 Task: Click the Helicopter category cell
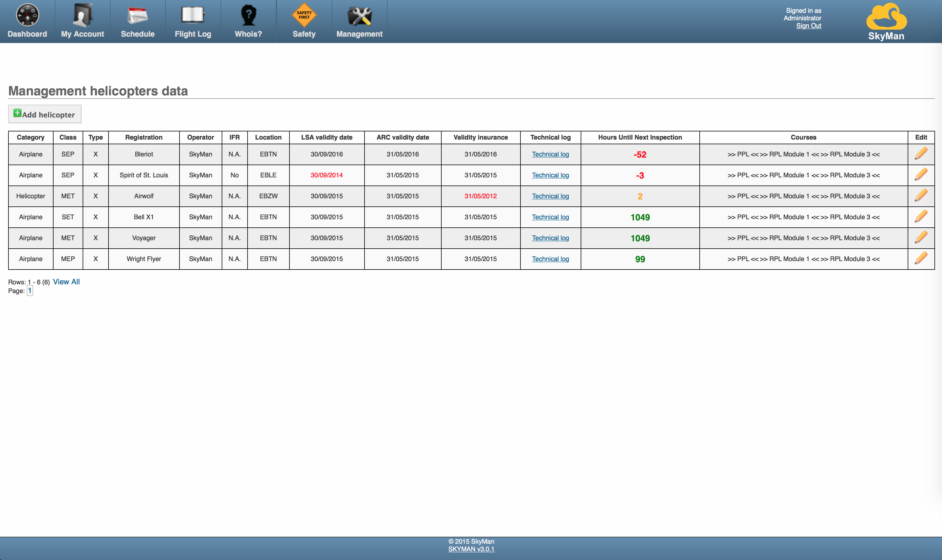(31, 196)
